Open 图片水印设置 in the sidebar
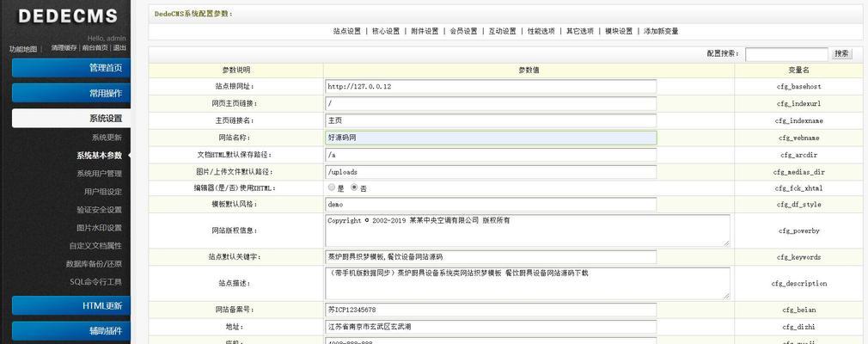Image resolution: width=868 pixels, height=344 pixels. (x=99, y=228)
